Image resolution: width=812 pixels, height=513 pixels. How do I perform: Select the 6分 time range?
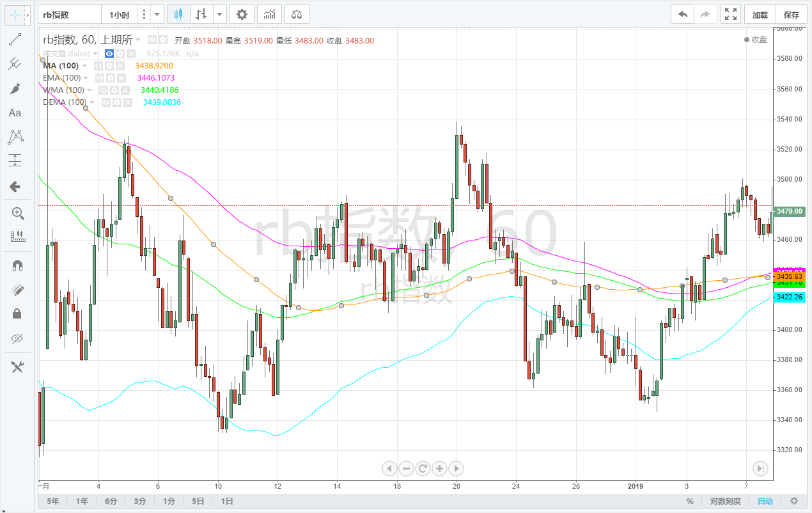tap(111, 501)
